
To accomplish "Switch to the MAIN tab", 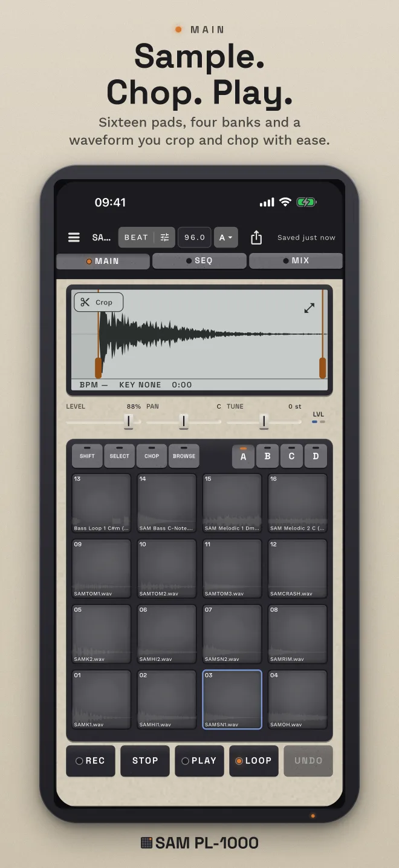I will point(103,261).
